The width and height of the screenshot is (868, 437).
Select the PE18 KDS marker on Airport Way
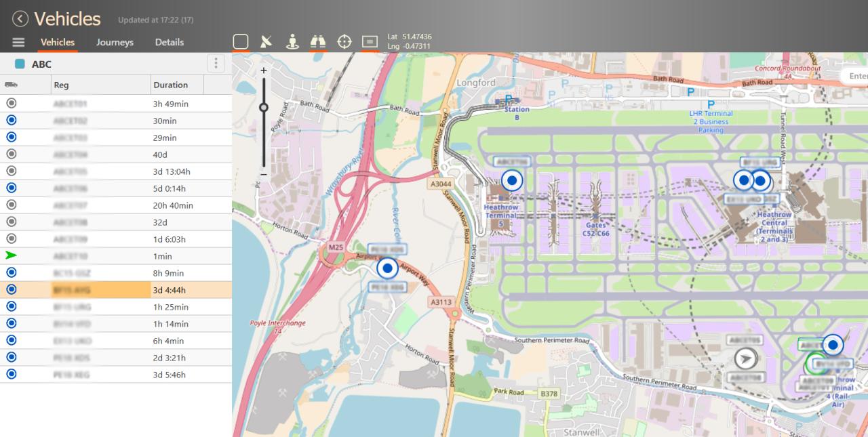coord(387,268)
